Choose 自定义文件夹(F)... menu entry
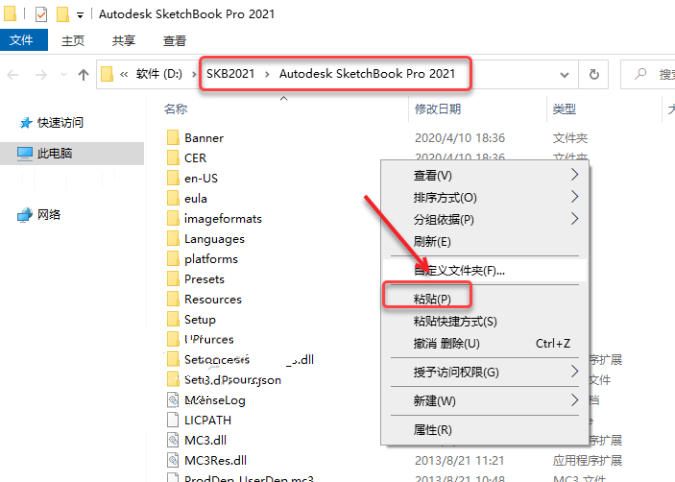The image size is (675, 482). coord(484,270)
